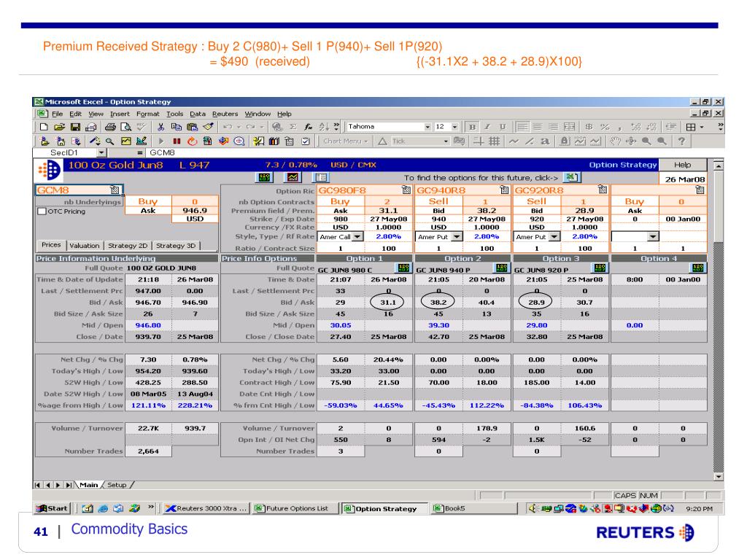This screenshot has width=747, height=560.
Task: Open the empty style dropdown for Option 4
Action: [653, 237]
